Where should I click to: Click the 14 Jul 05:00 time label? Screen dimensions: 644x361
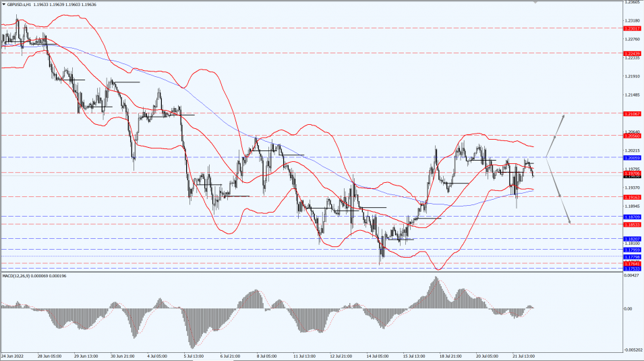click(x=379, y=355)
